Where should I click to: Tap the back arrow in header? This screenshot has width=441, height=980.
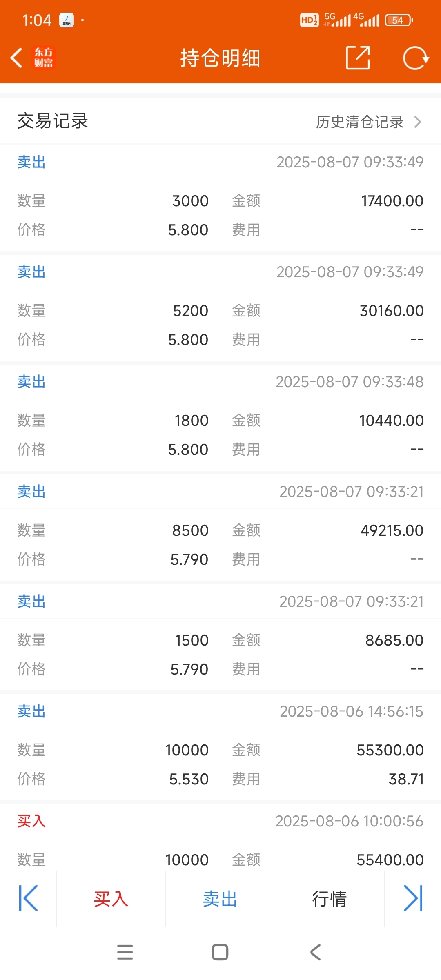16,58
